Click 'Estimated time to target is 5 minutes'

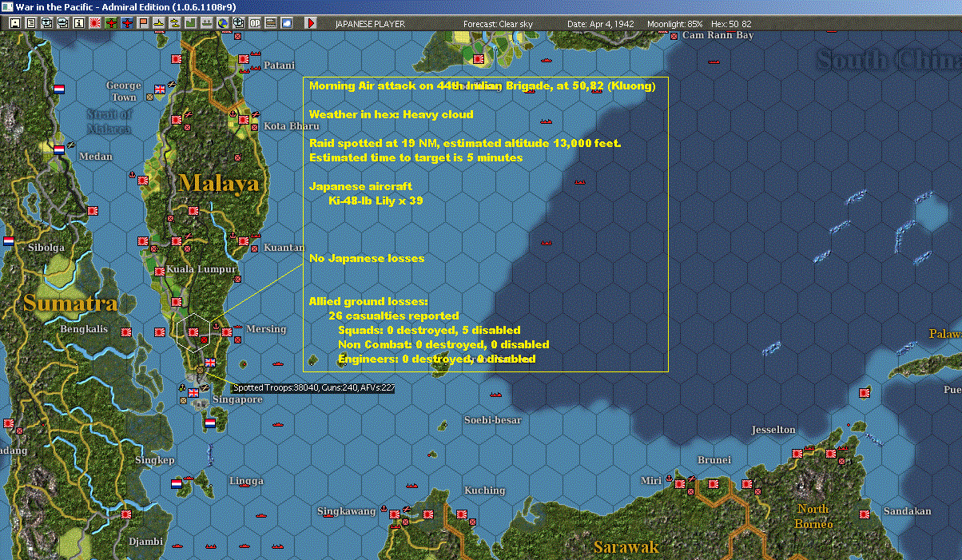415,157
